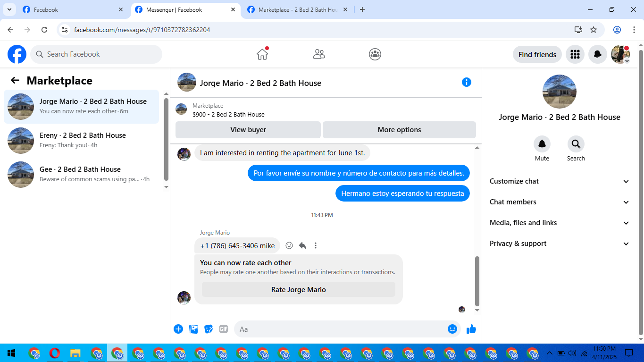This screenshot has height=362, width=644.
Task: Click the chat messages scrollbar thumb
Action: 477,281
